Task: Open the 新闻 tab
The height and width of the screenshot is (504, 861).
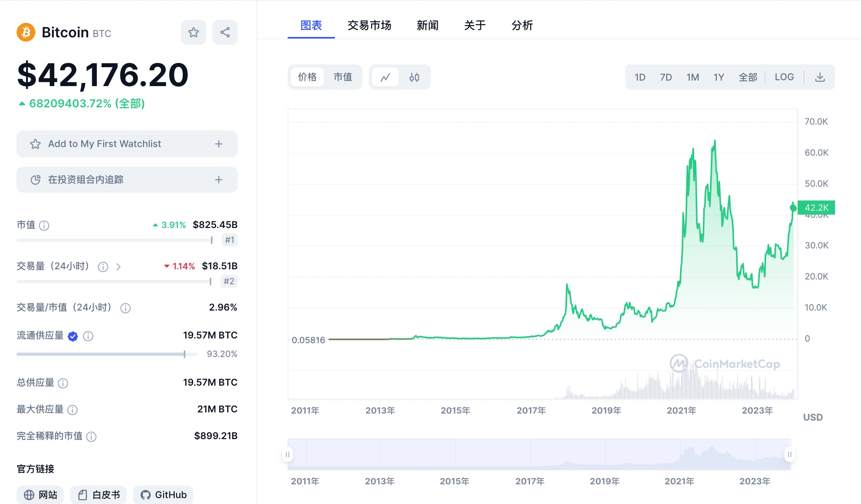Action: (x=427, y=25)
